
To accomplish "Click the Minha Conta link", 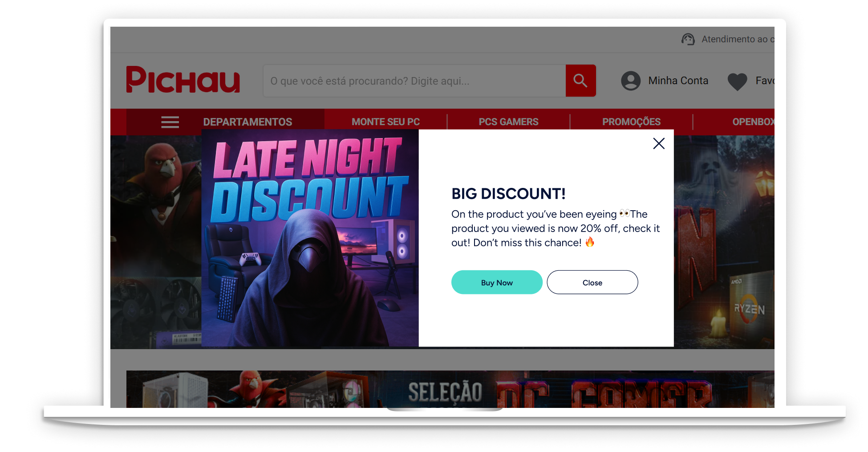I will point(678,81).
